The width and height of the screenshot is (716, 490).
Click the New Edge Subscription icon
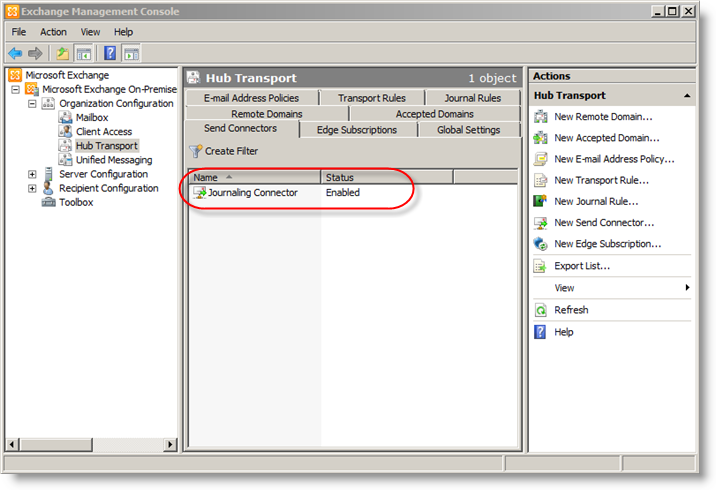coord(541,244)
